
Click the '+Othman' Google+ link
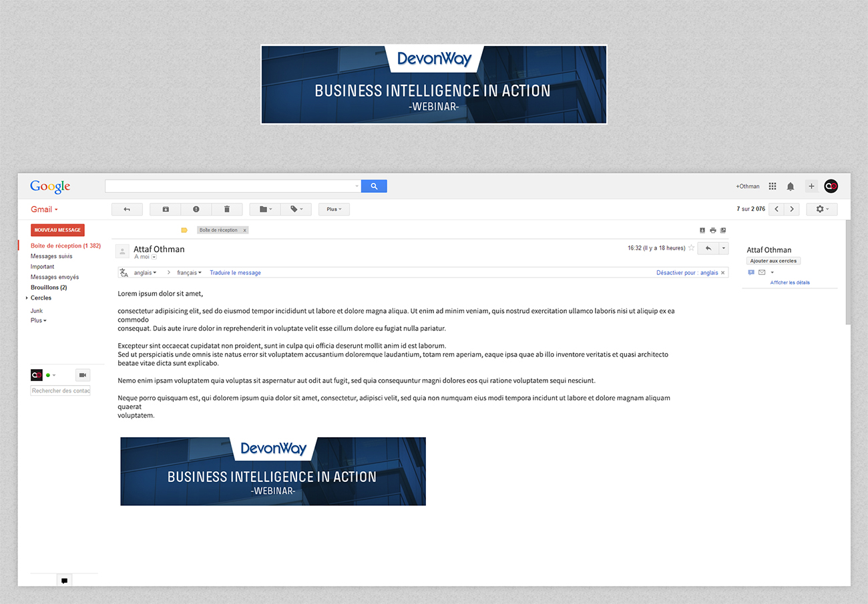[748, 187]
